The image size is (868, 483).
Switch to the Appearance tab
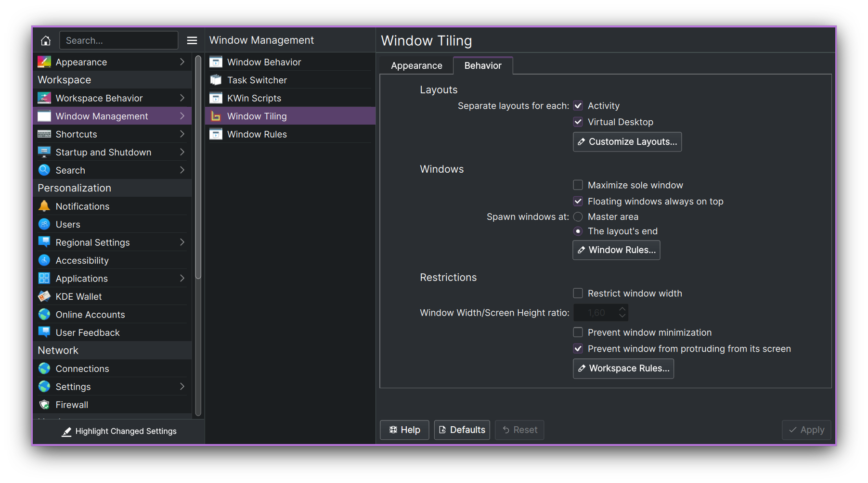pyautogui.click(x=416, y=66)
